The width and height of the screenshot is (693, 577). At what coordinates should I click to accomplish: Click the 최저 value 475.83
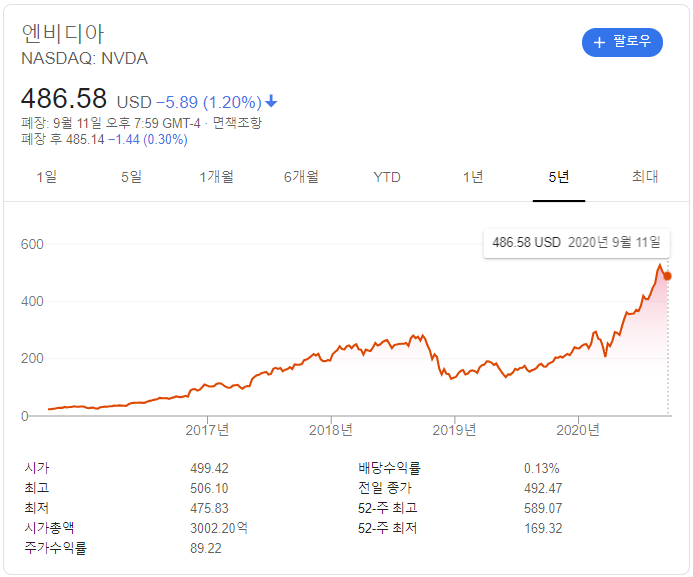click(x=209, y=508)
